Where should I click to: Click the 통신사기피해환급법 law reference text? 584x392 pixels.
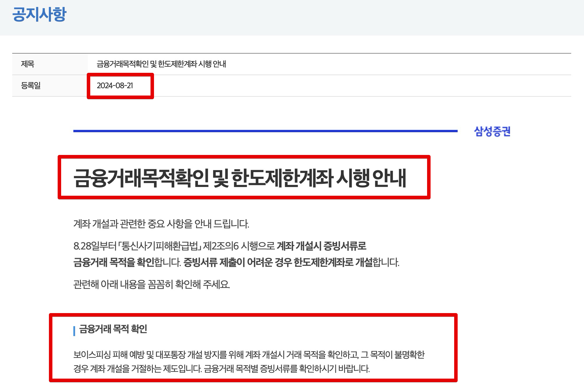[x=160, y=246]
